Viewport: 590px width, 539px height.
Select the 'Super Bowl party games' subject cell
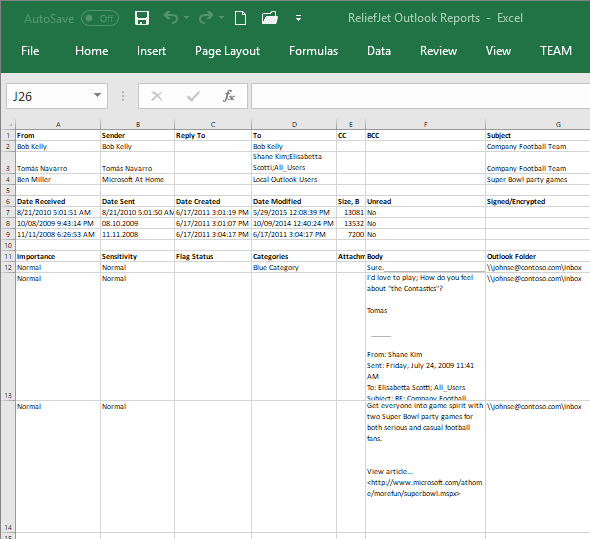tap(538, 179)
